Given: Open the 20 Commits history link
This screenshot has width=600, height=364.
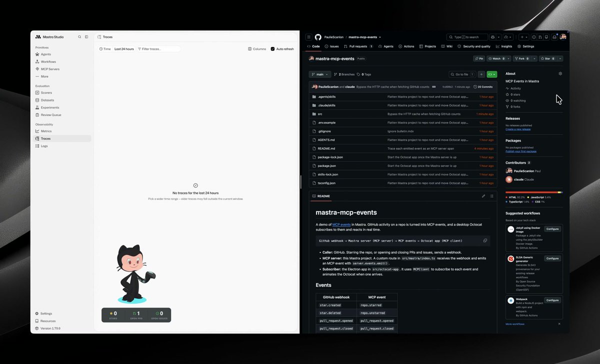Looking at the screenshot, I should pyautogui.click(x=482, y=86).
